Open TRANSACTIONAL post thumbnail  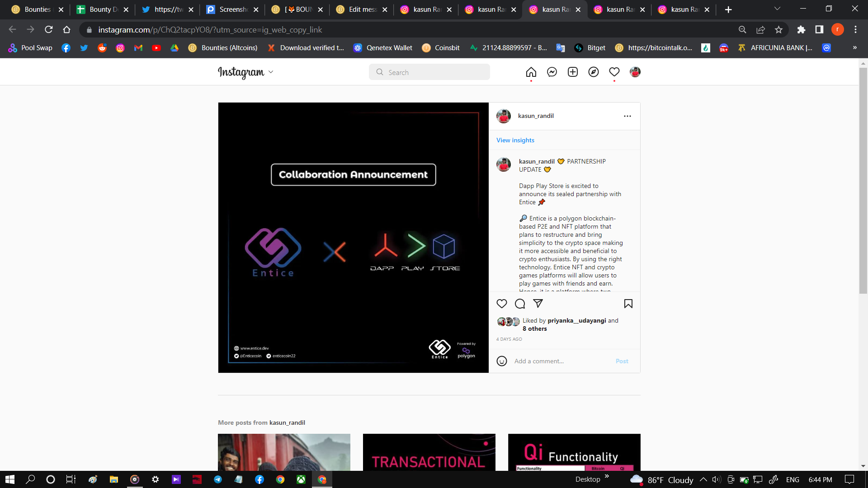[429, 452]
